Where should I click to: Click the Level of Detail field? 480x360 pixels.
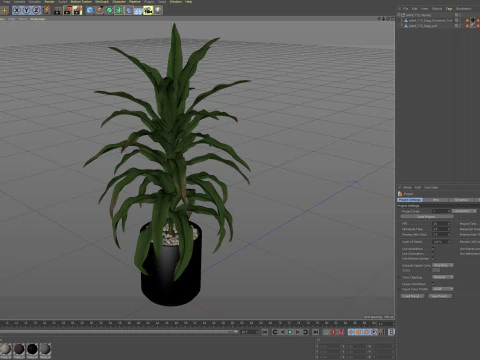click(x=441, y=242)
